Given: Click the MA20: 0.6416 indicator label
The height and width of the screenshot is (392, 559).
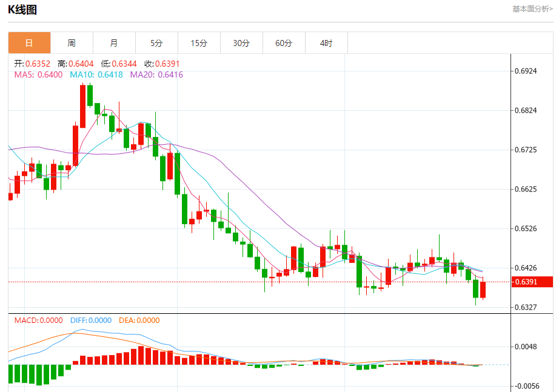Looking at the screenshot, I should 156,75.
